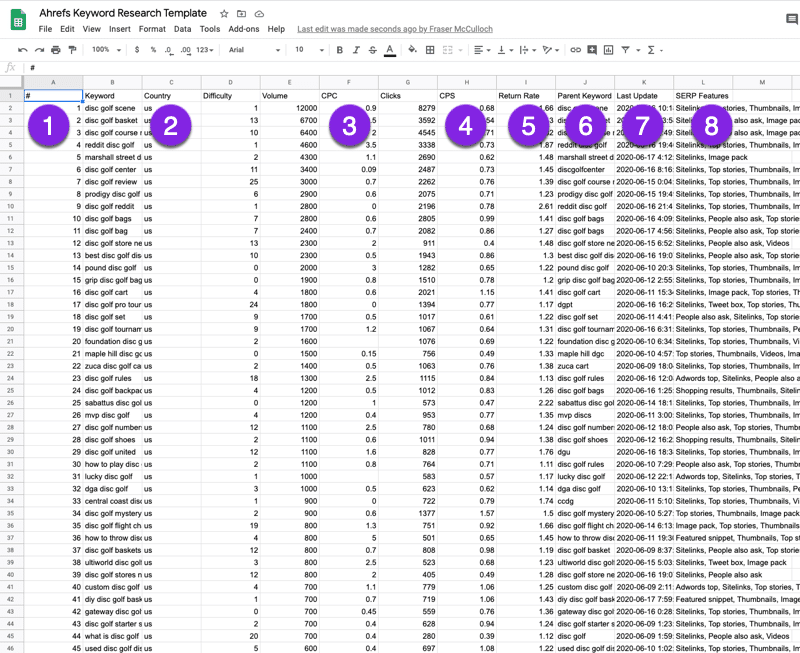Screen dimensions: 800x653
Task: Open the Add-ons menu
Action: (243, 29)
